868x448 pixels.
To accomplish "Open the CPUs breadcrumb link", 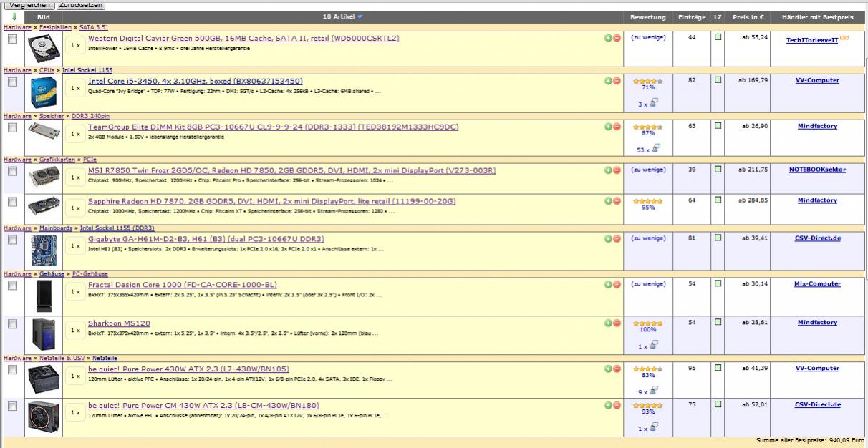I will point(47,70).
